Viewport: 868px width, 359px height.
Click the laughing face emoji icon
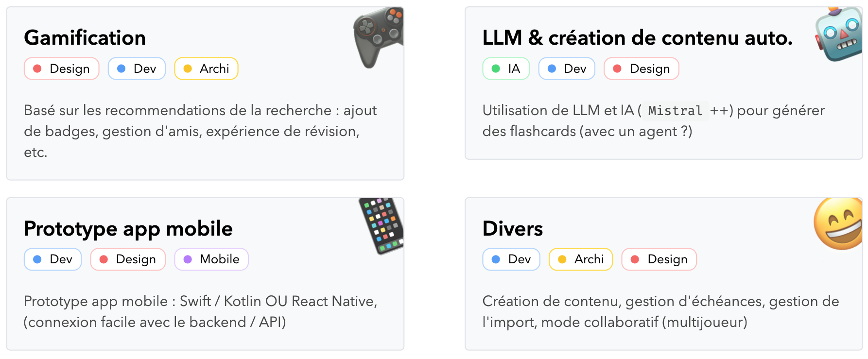tap(839, 224)
